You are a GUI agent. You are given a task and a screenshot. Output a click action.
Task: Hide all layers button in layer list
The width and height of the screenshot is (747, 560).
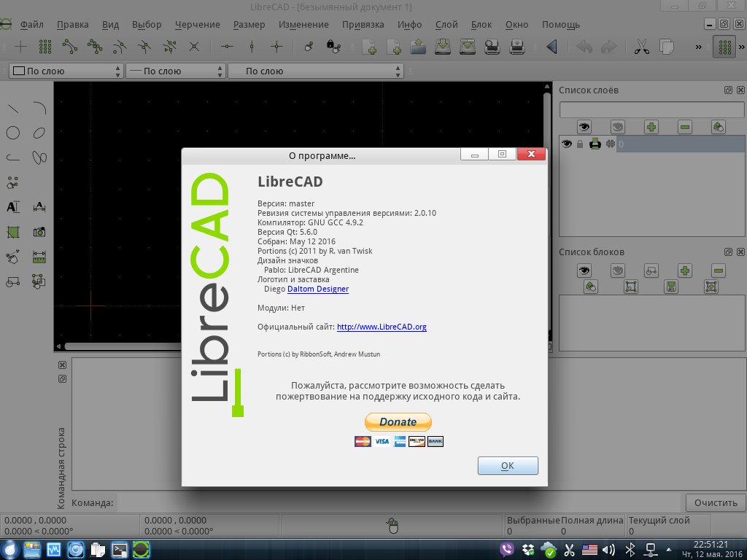point(617,127)
